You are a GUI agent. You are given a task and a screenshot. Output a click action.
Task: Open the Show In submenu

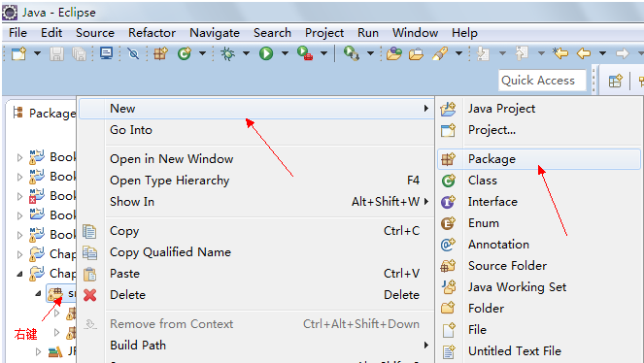[256, 201]
